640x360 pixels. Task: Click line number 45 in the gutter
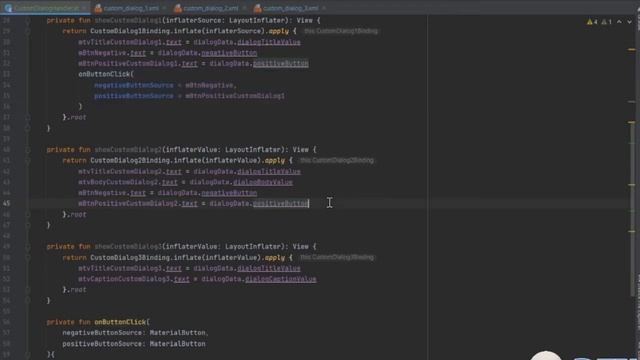7,203
